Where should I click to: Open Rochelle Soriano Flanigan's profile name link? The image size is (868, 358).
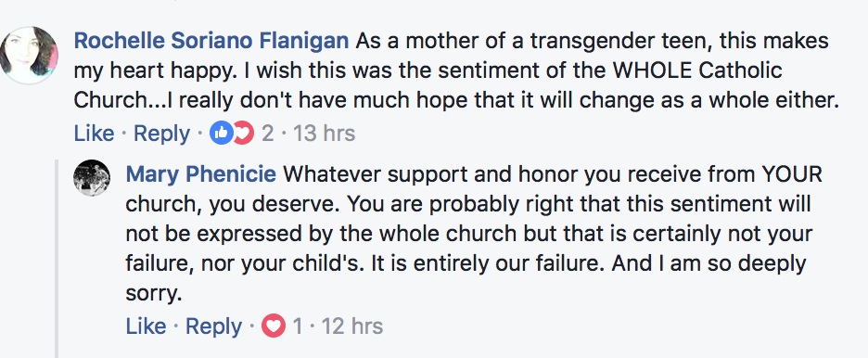(211, 41)
